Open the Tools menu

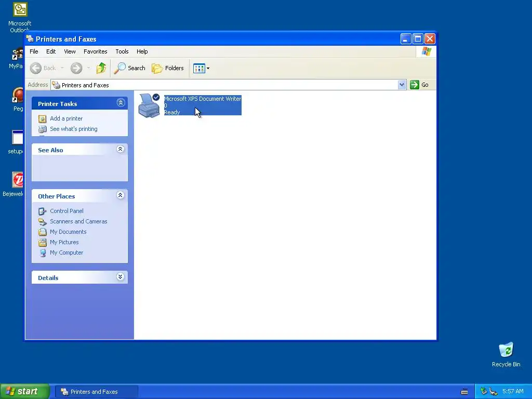[x=122, y=51]
